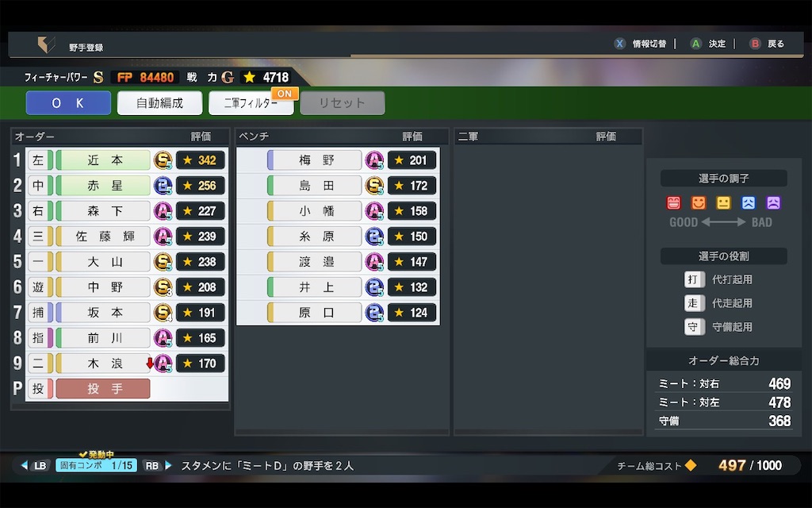The height and width of the screenshot is (508, 812).
Task: Select the 自動編成 auto-arrange button
Action: [159, 103]
